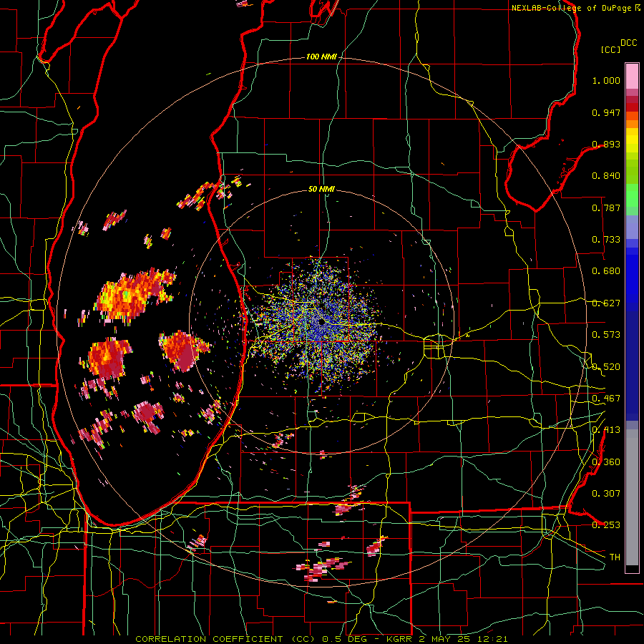Select the 0.360 scale value
The height and width of the screenshot is (644, 644).
pos(606,462)
